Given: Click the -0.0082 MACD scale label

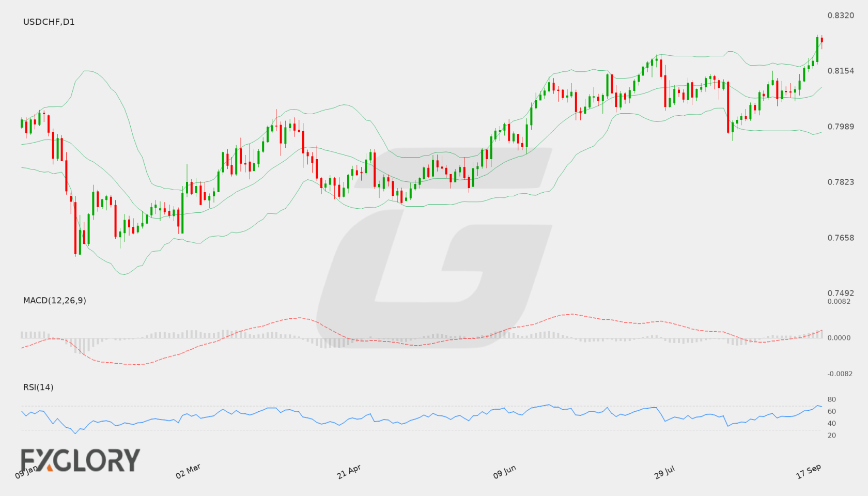Looking at the screenshot, I should tap(840, 374).
